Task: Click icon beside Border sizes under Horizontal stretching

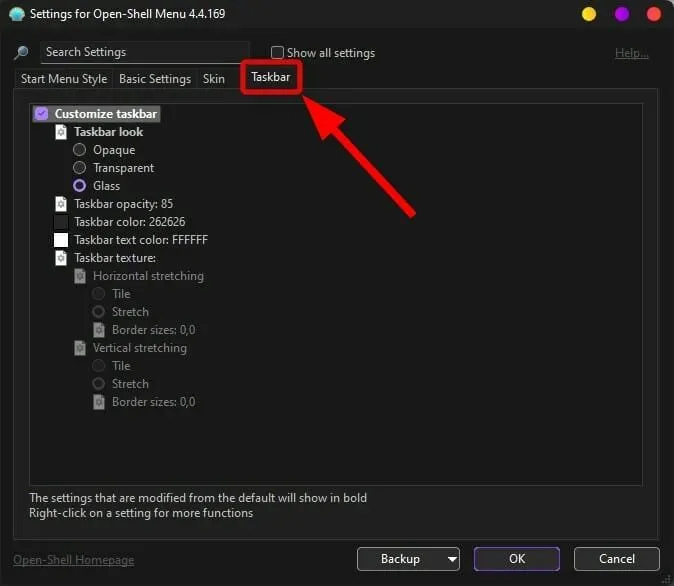Action: point(99,330)
